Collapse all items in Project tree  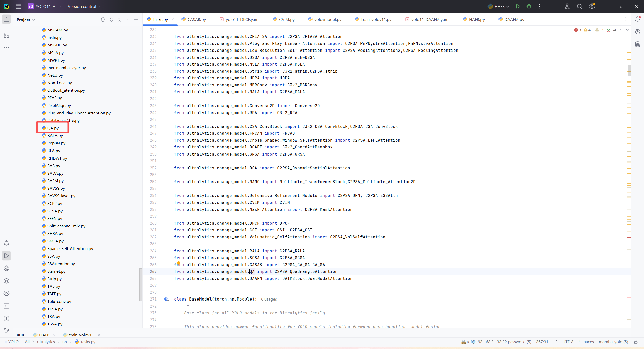pyautogui.click(x=119, y=20)
